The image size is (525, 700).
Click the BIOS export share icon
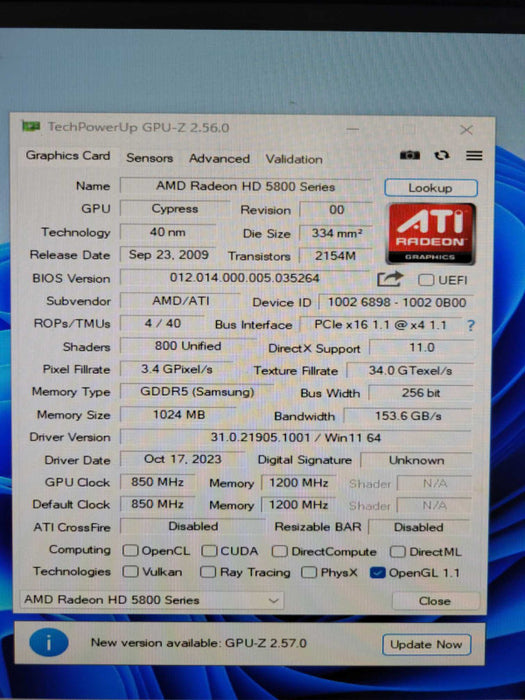pyautogui.click(x=390, y=279)
